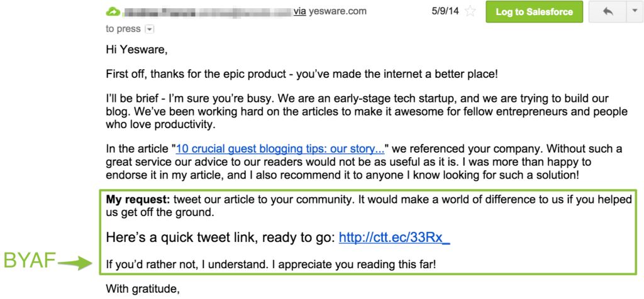
Task: Click the green Yesware cloud icon
Action: 113,11
